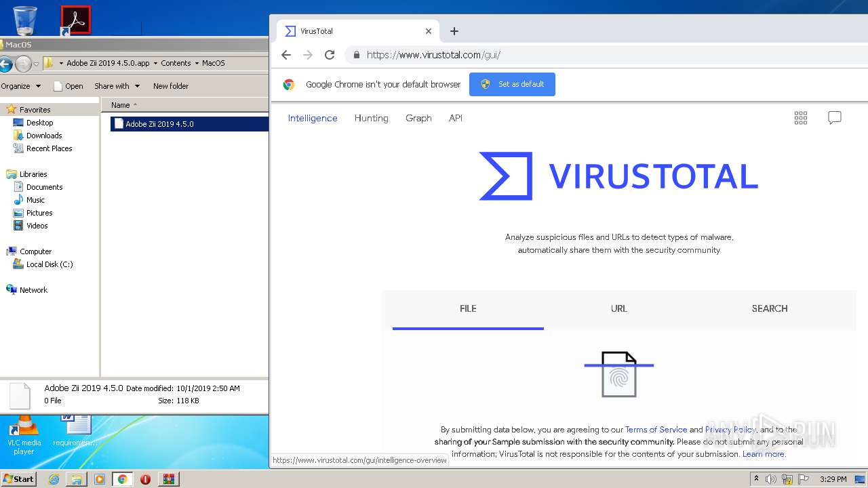
Task: Click Explorer's back arrow button
Action: point(5,64)
